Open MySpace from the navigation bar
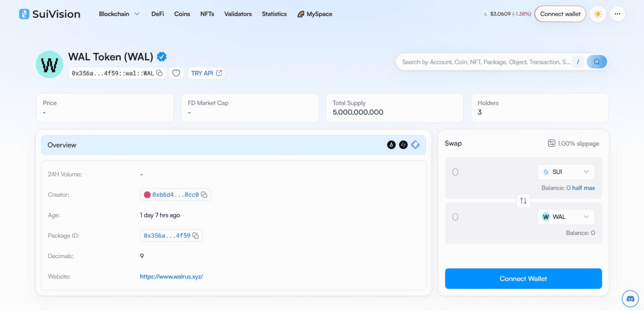Image resolution: width=644 pixels, height=311 pixels. [x=315, y=14]
